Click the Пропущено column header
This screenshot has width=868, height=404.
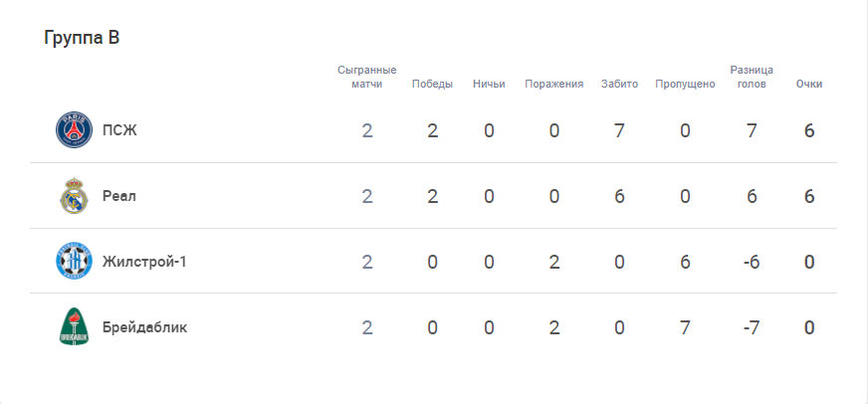tap(685, 85)
